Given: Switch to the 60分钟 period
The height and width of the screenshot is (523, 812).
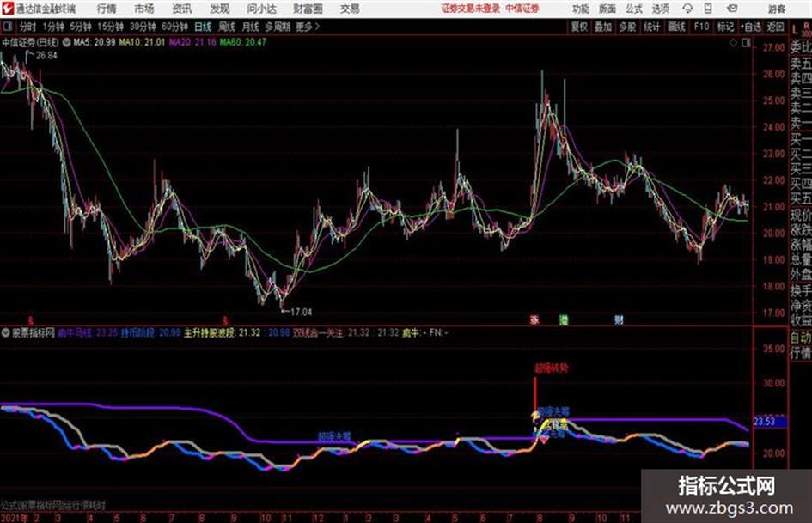Looking at the screenshot, I should [175, 27].
